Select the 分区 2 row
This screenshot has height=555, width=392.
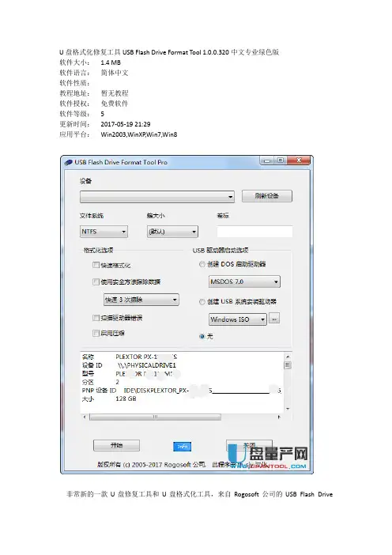point(101,383)
